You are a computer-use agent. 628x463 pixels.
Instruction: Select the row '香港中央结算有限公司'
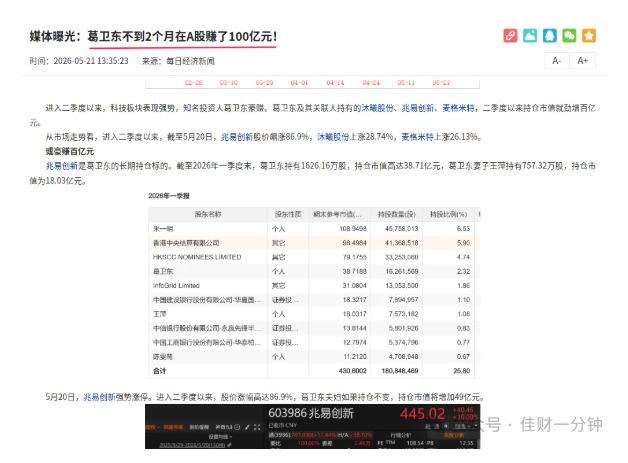pos(314,243)
